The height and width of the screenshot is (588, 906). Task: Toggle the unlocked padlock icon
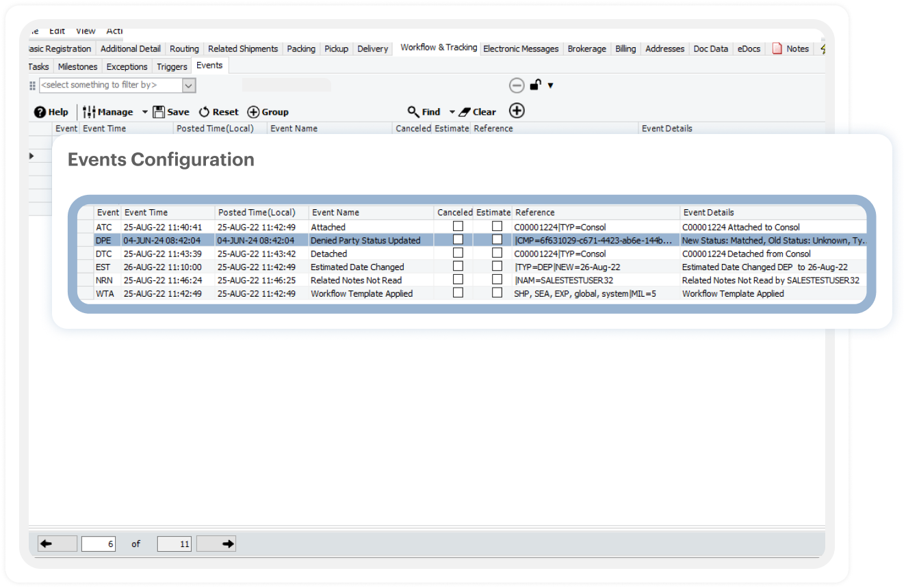(x=536, y=85)
